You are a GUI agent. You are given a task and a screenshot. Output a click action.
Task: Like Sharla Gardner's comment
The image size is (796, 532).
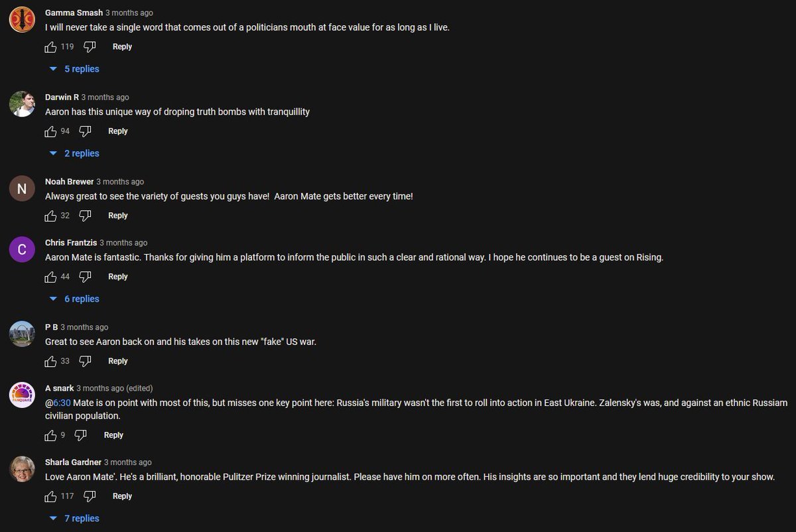click(51, 496)
